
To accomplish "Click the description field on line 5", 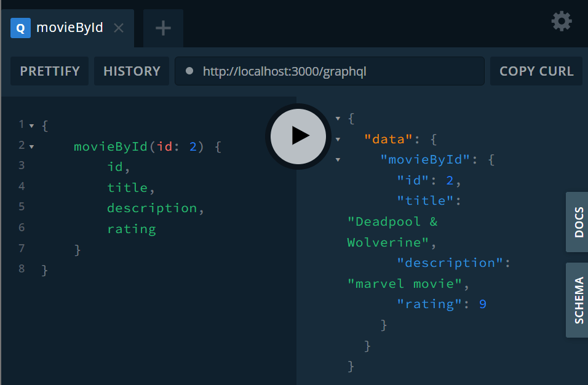I will pyautogui.click(x=152, y=208).
